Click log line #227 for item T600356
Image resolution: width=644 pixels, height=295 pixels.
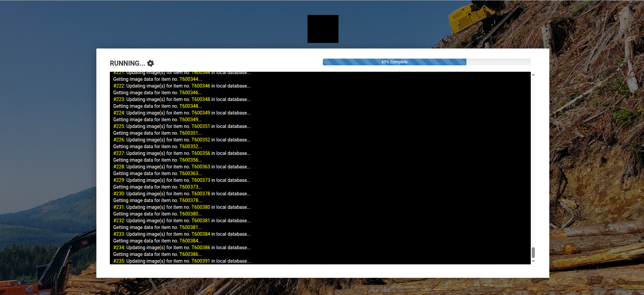coord(182,153)
